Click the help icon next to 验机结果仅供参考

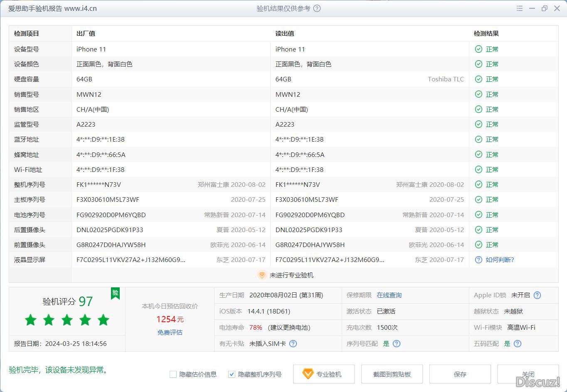317,8
